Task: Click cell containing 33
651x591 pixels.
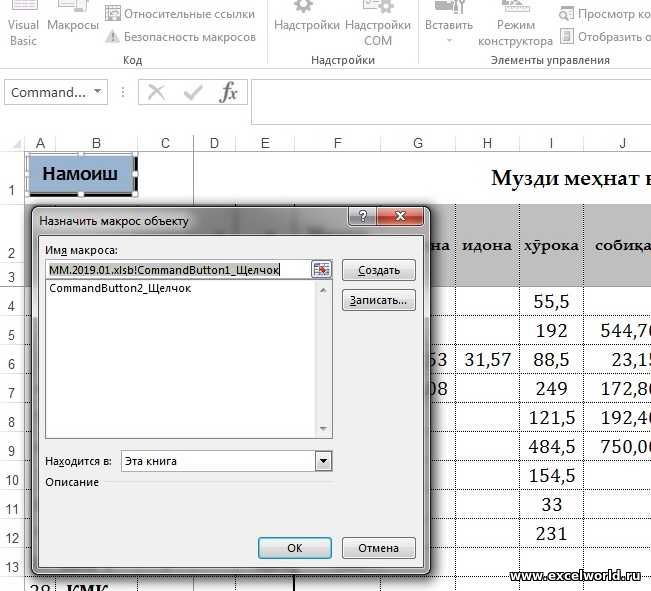Action: coord(551,505)
